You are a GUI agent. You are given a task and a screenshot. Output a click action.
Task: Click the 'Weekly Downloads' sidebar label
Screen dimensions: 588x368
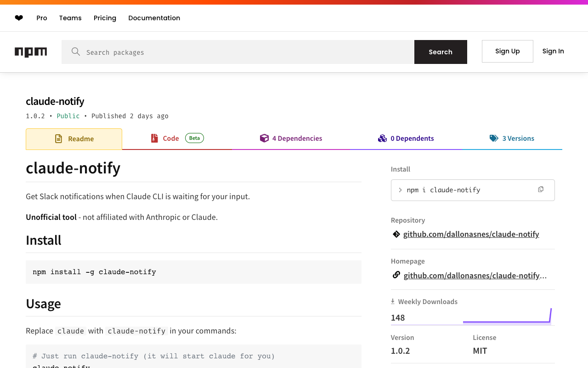pyautogui.click(x=428, y=302)
